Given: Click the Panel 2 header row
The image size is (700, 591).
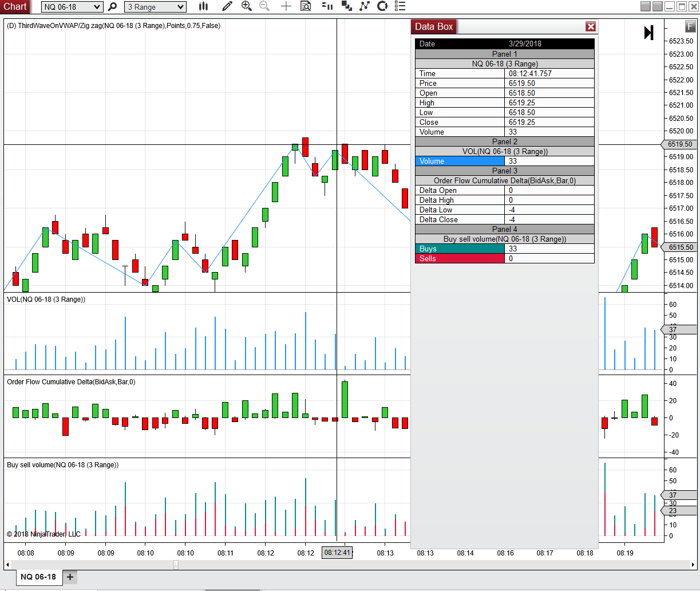Looking at the screenshot, I should (x=505, y=141).
